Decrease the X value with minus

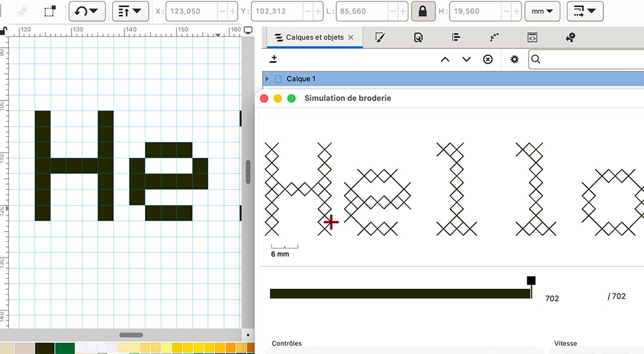223,11
